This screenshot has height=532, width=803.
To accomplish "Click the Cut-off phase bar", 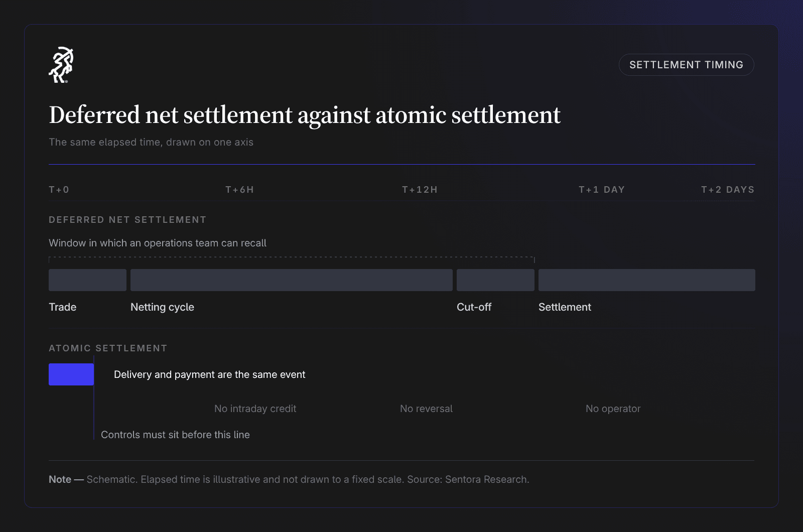I will 495,280.
